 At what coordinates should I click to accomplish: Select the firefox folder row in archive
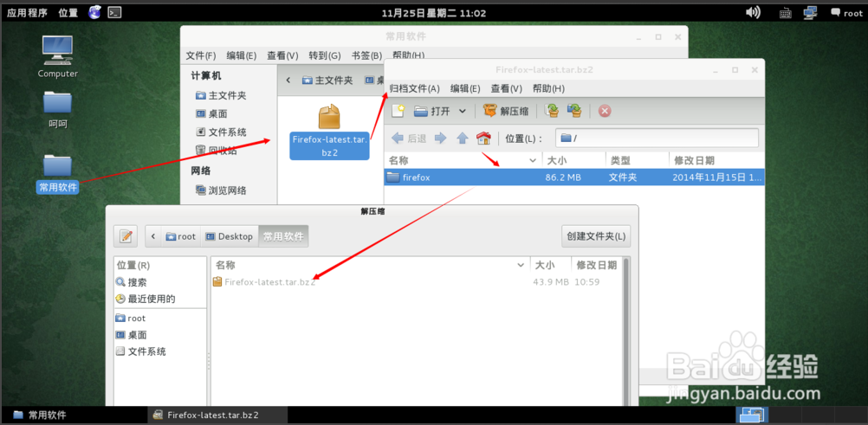(574, 177)
